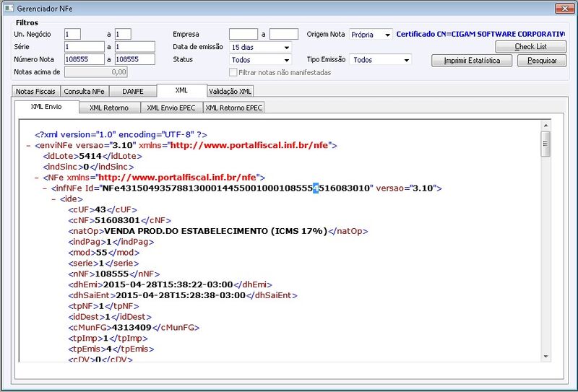Collapse the infNFe XML node

[x=45, y=188]
